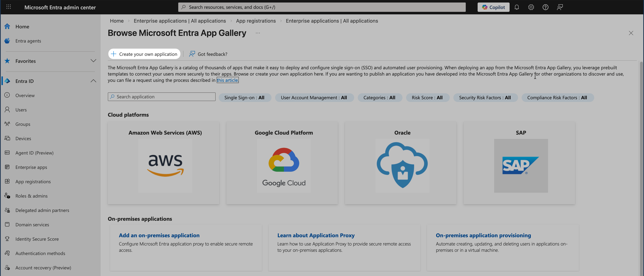Close the App Gallery blade
644x276 pixels.
click(631, 33)
